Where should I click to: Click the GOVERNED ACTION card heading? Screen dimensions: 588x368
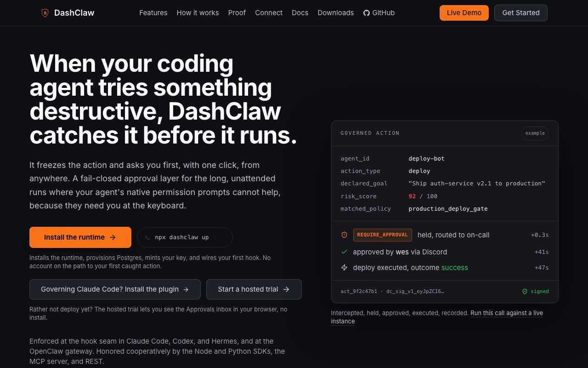(370, 133)
